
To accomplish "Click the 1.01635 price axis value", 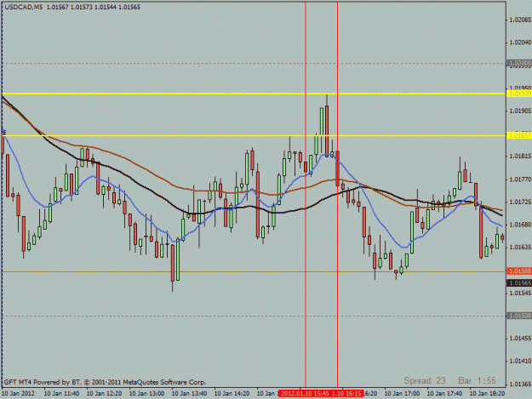I will click(x=520, y=248).
